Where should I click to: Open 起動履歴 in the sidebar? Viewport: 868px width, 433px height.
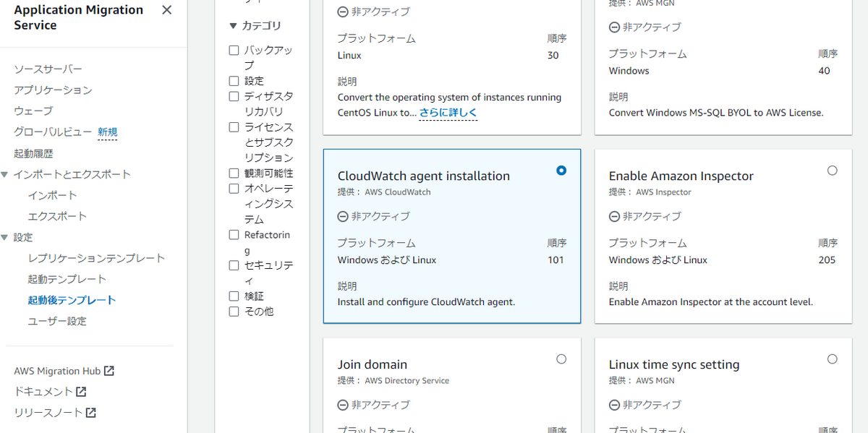pos(33,153)
